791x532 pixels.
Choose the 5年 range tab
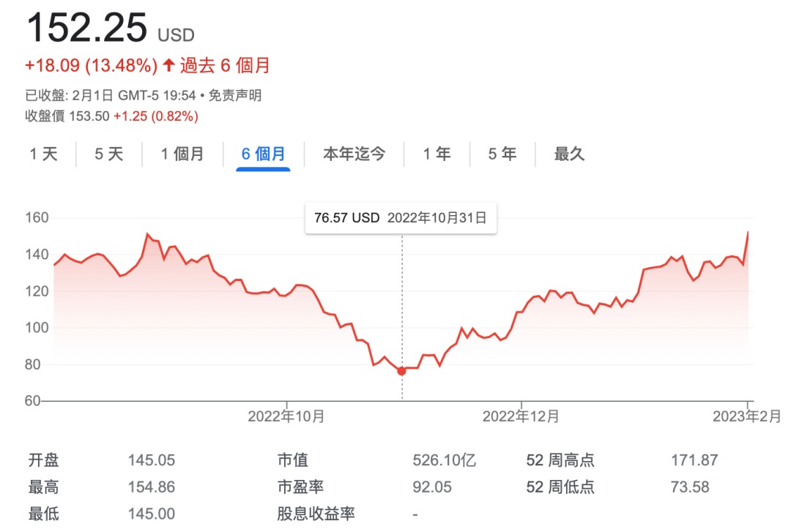[502, 154]
